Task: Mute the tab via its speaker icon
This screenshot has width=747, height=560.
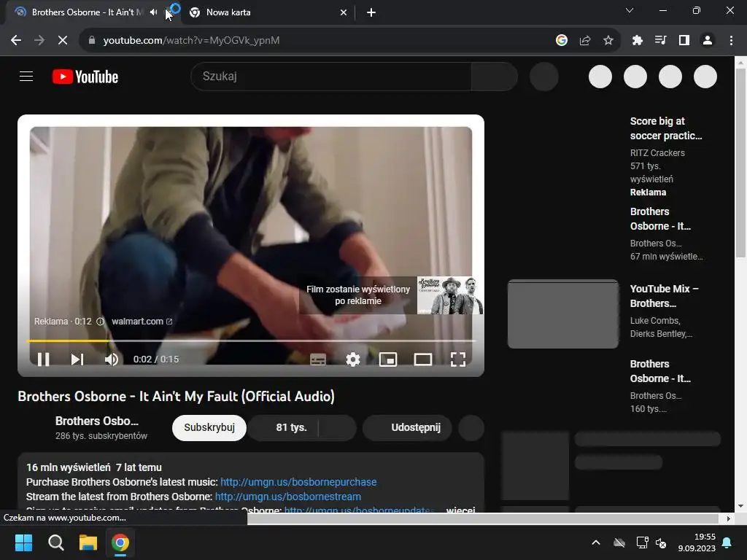Action: coord(153,12)
